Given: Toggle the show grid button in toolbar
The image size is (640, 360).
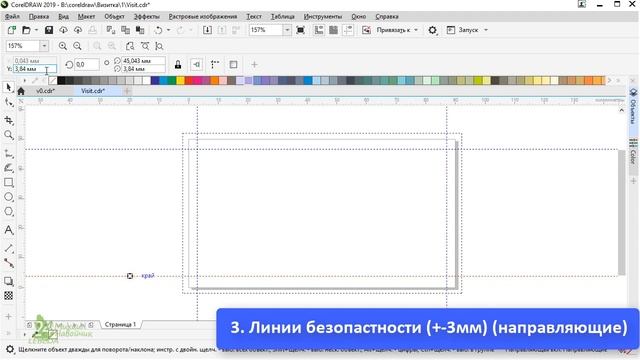Looking at the screenshot, I should (x=333, y=30).
